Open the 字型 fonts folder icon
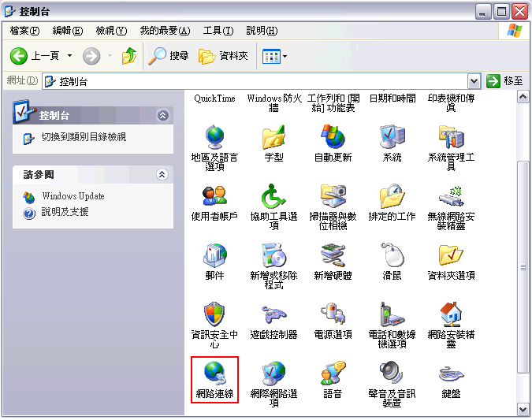Screen dimensions: 532x420 point(273,137)
